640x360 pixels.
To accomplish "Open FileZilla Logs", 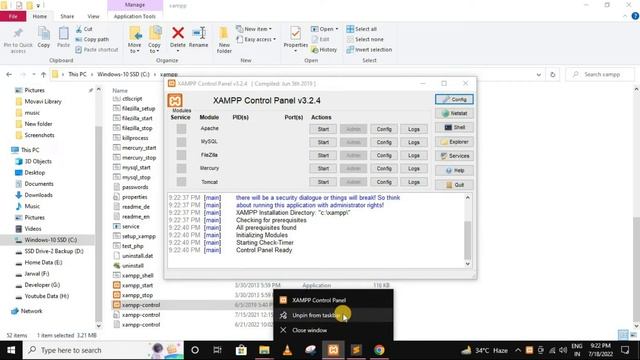I will (414, 156).
